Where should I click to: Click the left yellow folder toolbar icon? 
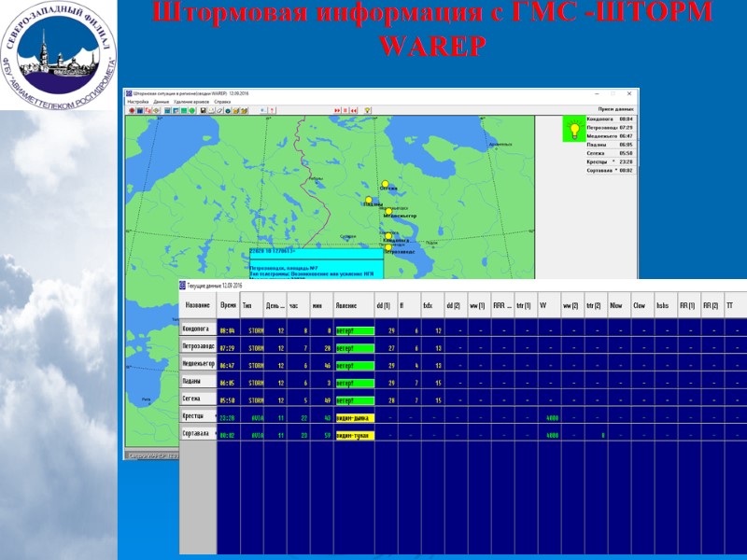[236, 110]
